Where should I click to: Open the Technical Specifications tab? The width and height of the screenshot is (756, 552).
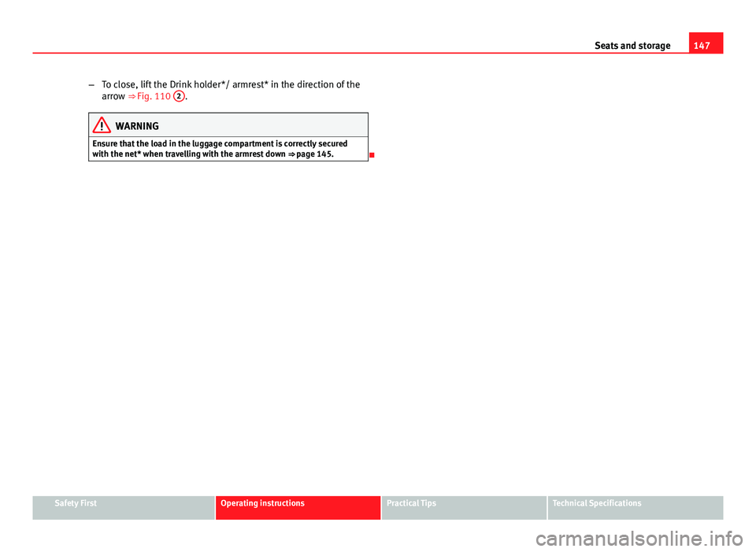(x=636, y=508)
